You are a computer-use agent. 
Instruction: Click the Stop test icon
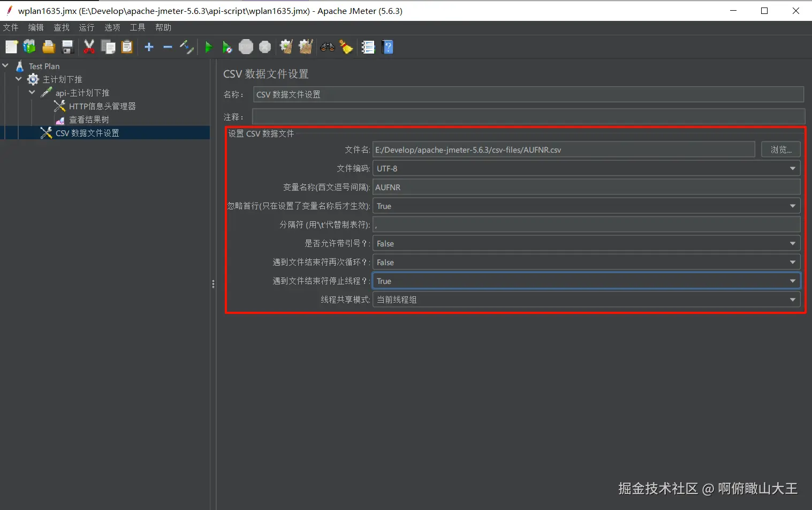(246, 47)
